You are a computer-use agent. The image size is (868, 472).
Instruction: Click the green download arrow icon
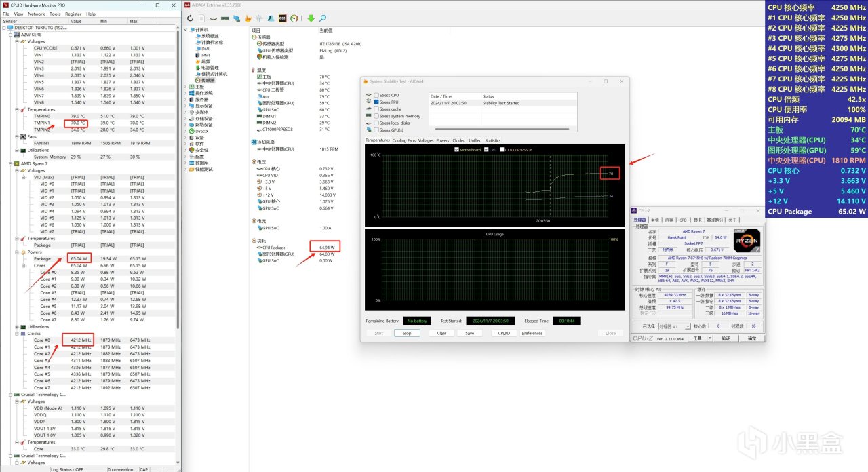311,18
